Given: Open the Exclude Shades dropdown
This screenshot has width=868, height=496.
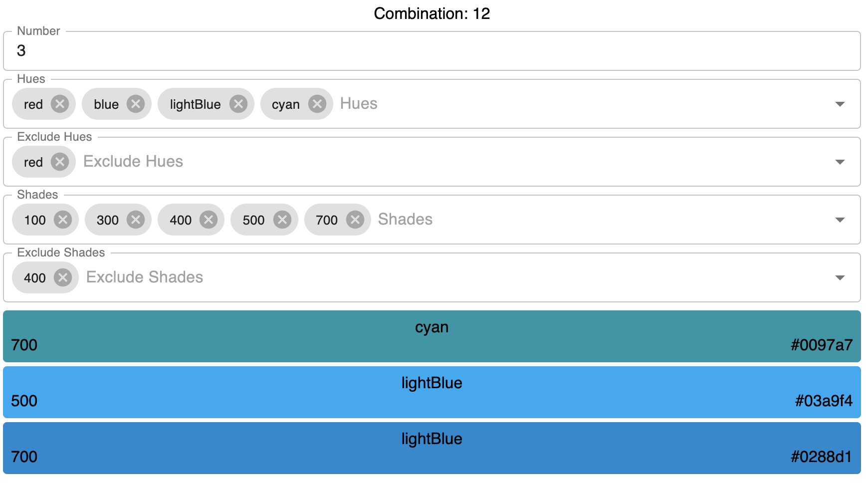Looking at the screenshot, I should (840, 277).
